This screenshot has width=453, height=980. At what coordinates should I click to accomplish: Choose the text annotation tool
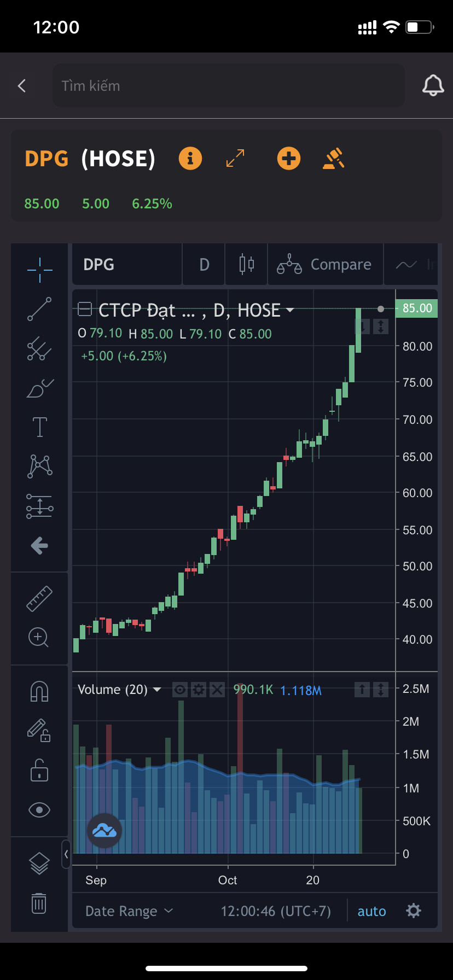tap(39, 427)
